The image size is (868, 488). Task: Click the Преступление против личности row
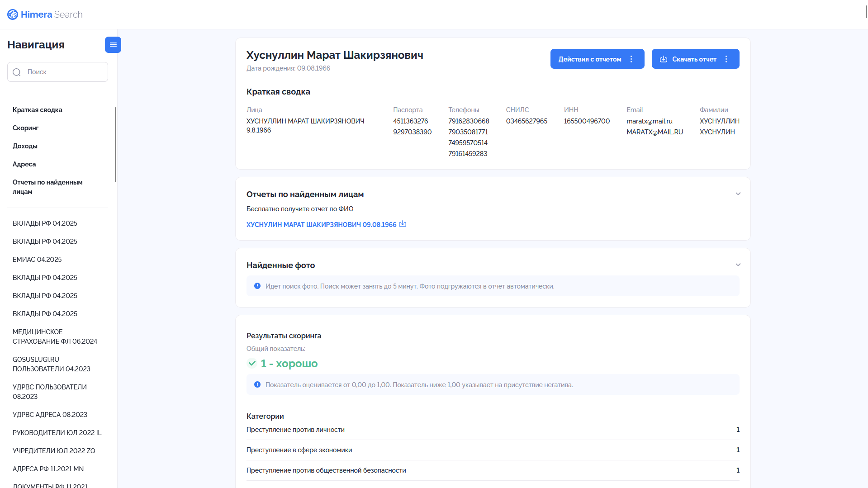coord(493,430)
